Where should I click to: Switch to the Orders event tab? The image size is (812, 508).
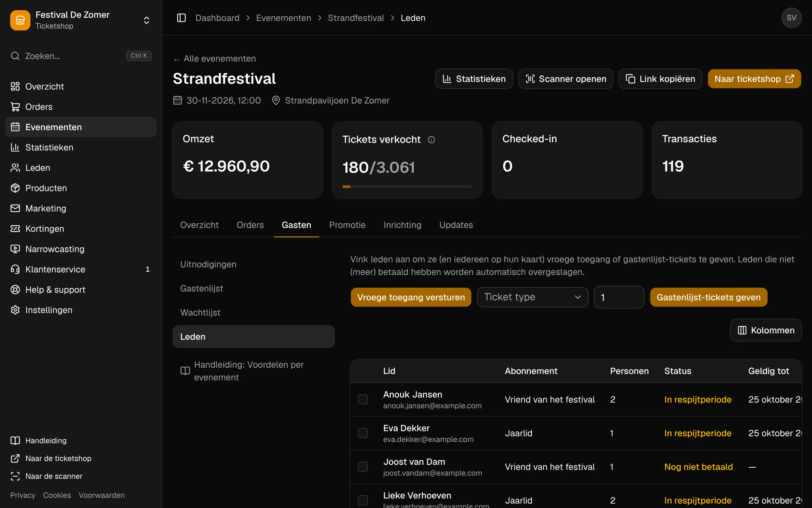[250, 225]
